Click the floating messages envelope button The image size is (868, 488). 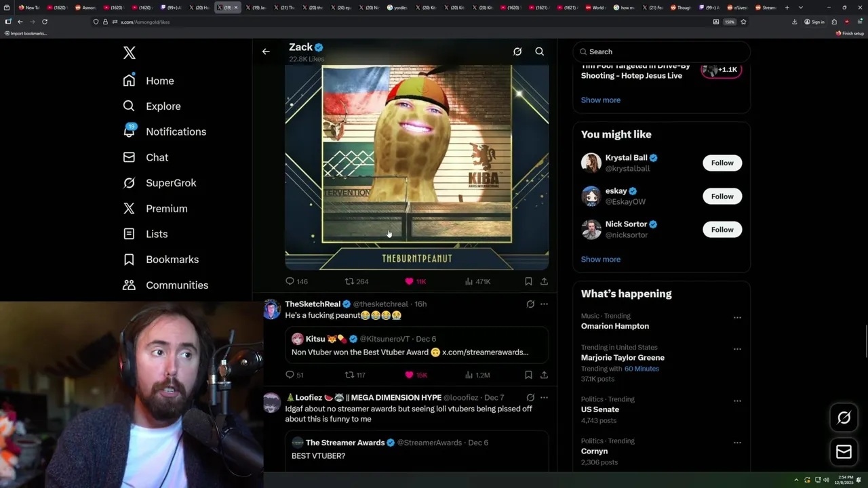(844, 452)
